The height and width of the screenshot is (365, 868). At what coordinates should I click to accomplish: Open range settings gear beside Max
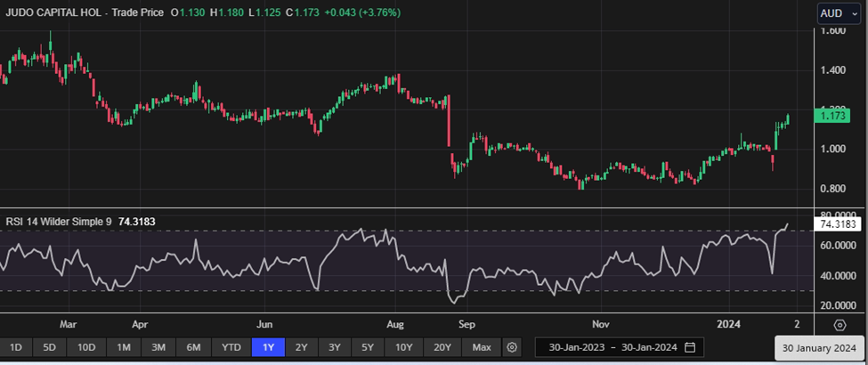(x=512, y=347)
